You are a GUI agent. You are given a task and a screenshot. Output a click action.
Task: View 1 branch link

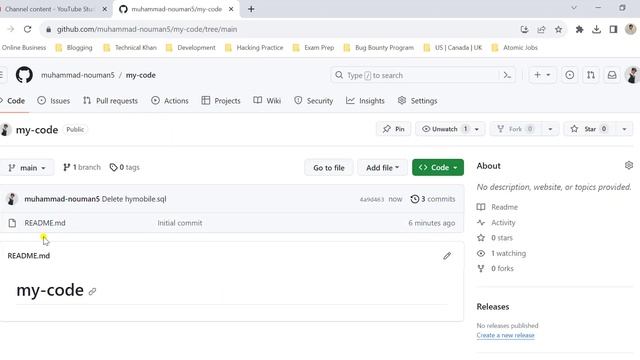click(x=82, y=167)
